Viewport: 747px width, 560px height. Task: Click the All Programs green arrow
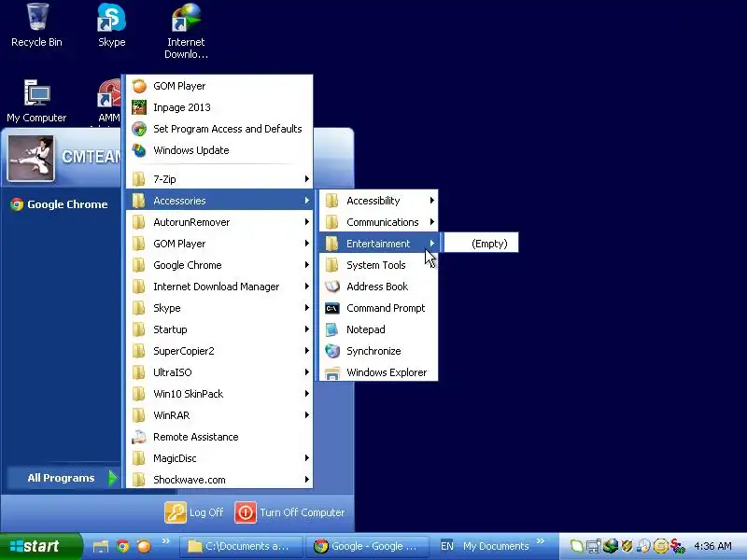[x=112, y=478]
